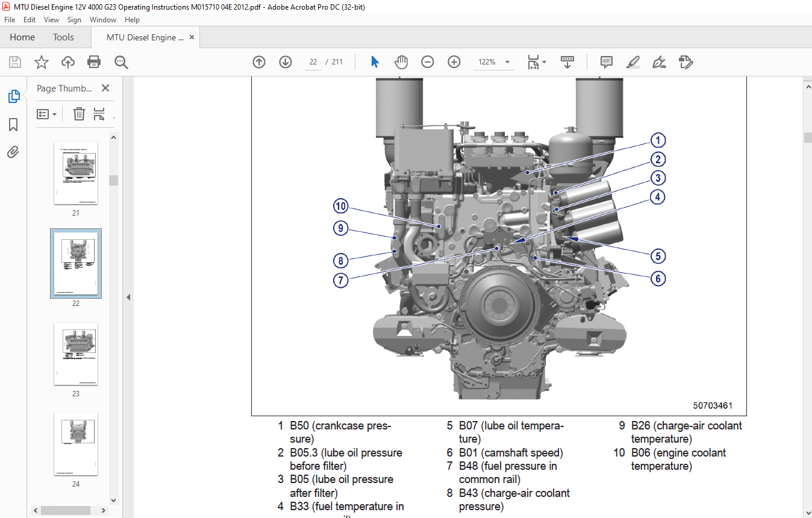Add a comment sticky note
The width and height of the screenshot is (812, 518).
point(607,62)
